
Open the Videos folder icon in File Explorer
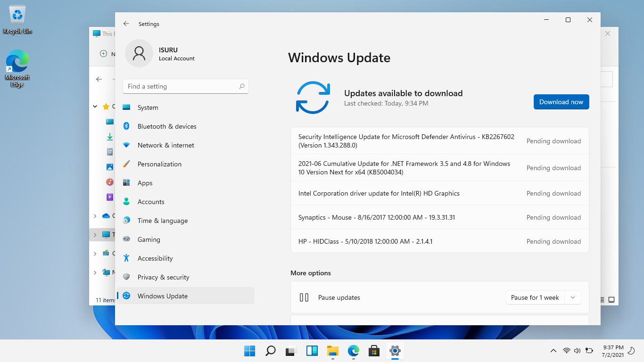point(110,197)
